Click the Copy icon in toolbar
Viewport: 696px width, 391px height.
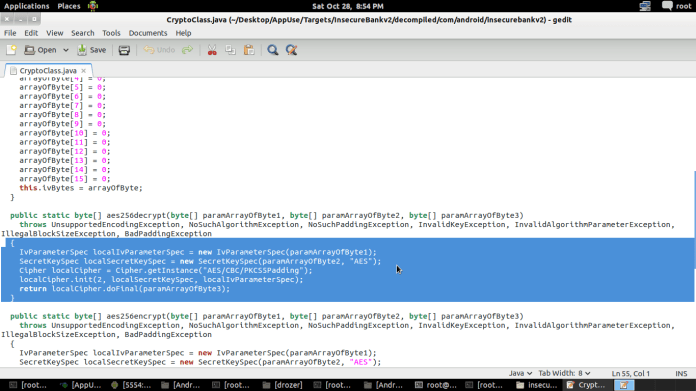(230, 50)
